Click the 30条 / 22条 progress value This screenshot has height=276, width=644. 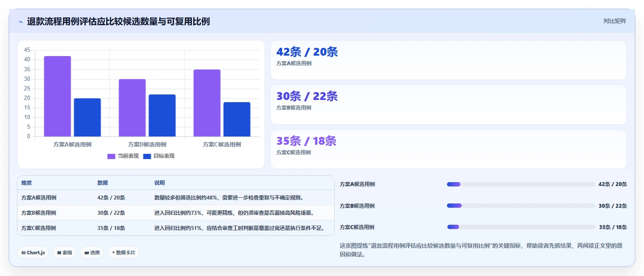click(x=613, y=206)
